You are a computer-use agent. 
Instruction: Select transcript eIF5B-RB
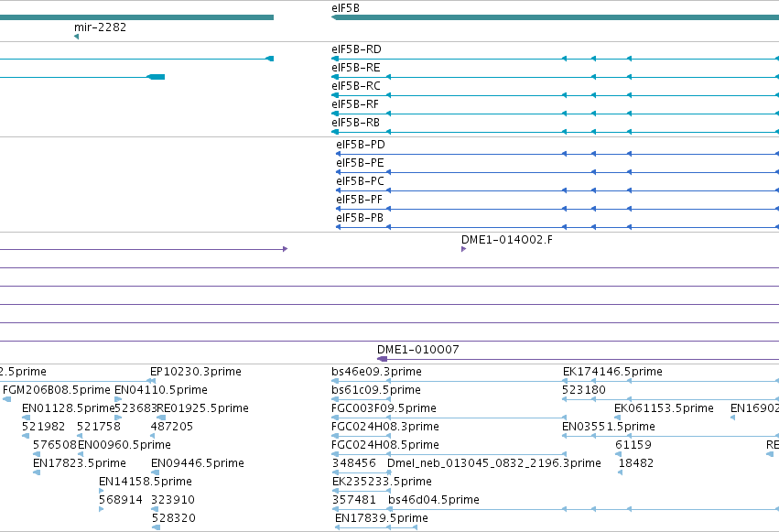(x=355, y=123)
